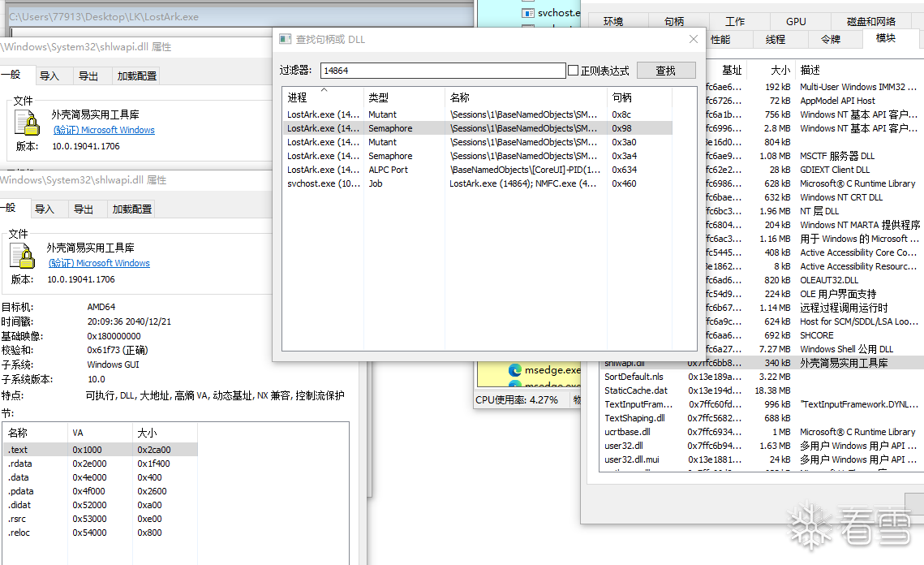Viewport: 924px width, 565px height.
Task: Open the Microsoft Windows verified link in upper window
Action: pos(104,130)
